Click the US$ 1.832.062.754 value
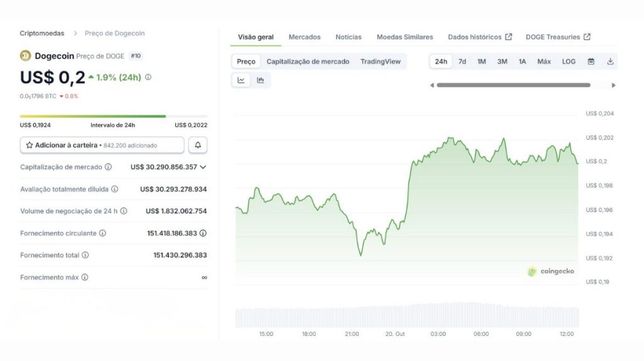The height and width of the screenshot is (361, 644). click(176, 211)
